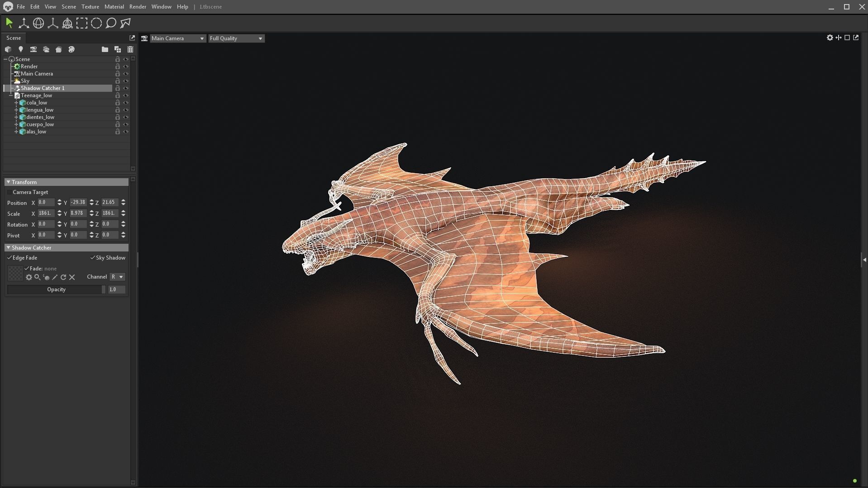Uncheck Sky Shadow option
Screen dimensions: 868x488
[93, 258]
